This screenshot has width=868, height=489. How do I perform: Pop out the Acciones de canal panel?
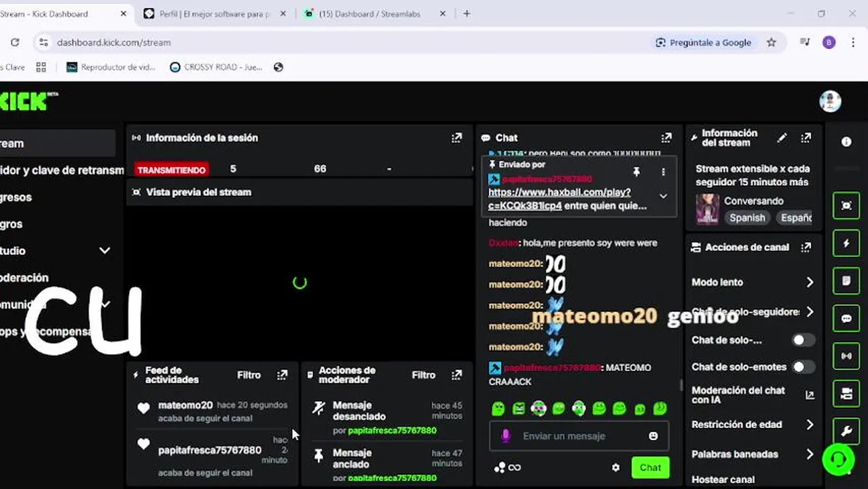click(x=806, y=247)
